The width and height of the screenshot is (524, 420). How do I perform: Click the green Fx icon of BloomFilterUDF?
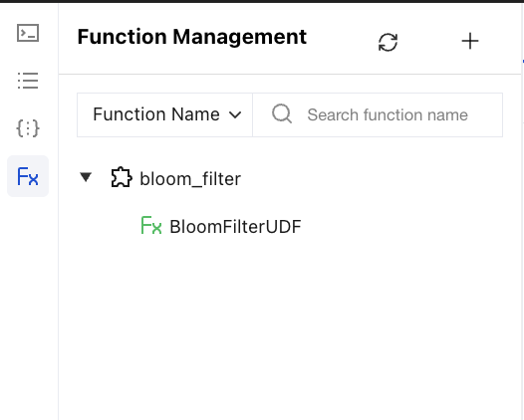[x=151, y=225]
